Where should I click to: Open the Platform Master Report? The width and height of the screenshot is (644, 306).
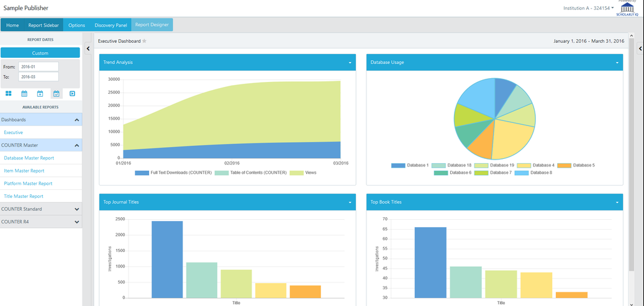[x=28, y=184]
